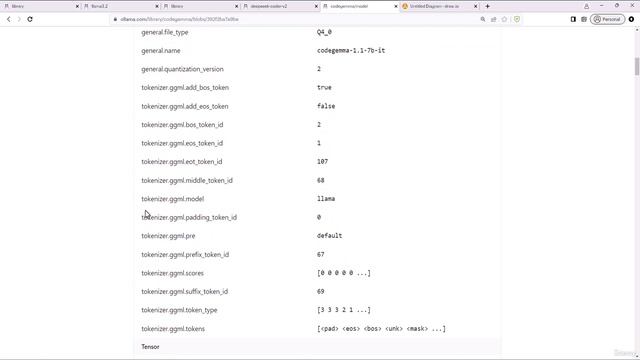640x360 pixels.
Task: Click tokenizer.ggml.eot_token_id key
Action: point(182,162)
